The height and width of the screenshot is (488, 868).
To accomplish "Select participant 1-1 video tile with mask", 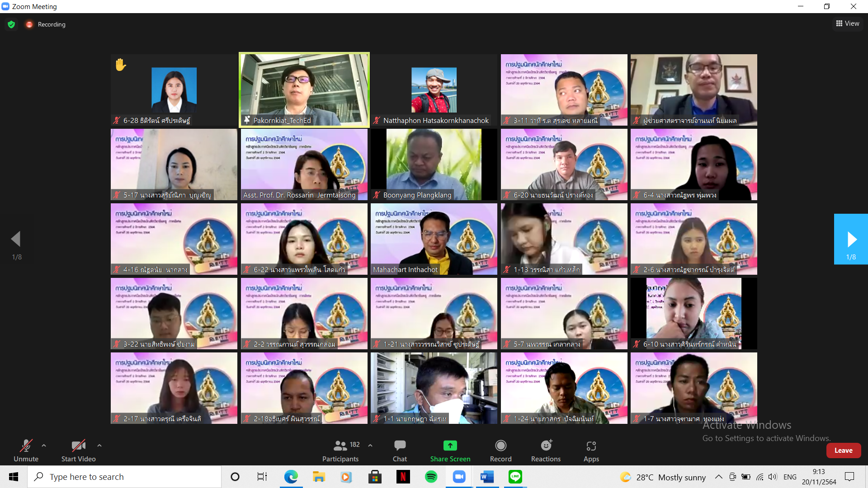I will 434,388.
